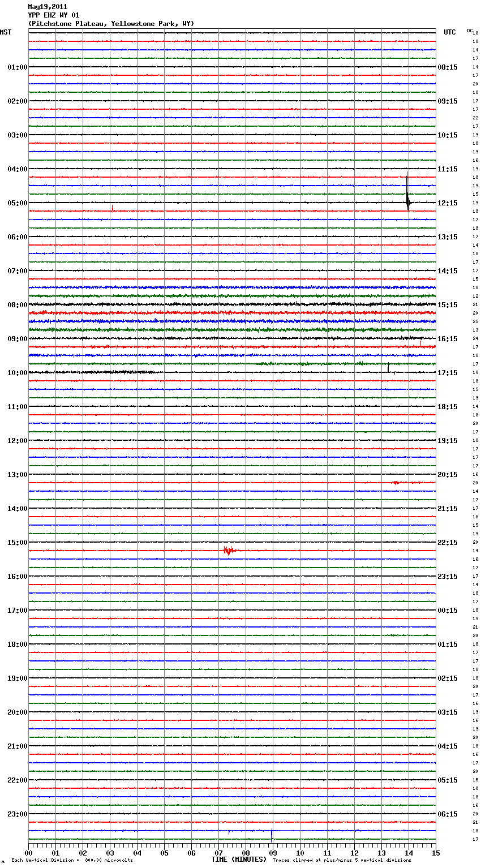Select the 05:00 MST row label
Viewport: 481px width, 868px height.
18,203
